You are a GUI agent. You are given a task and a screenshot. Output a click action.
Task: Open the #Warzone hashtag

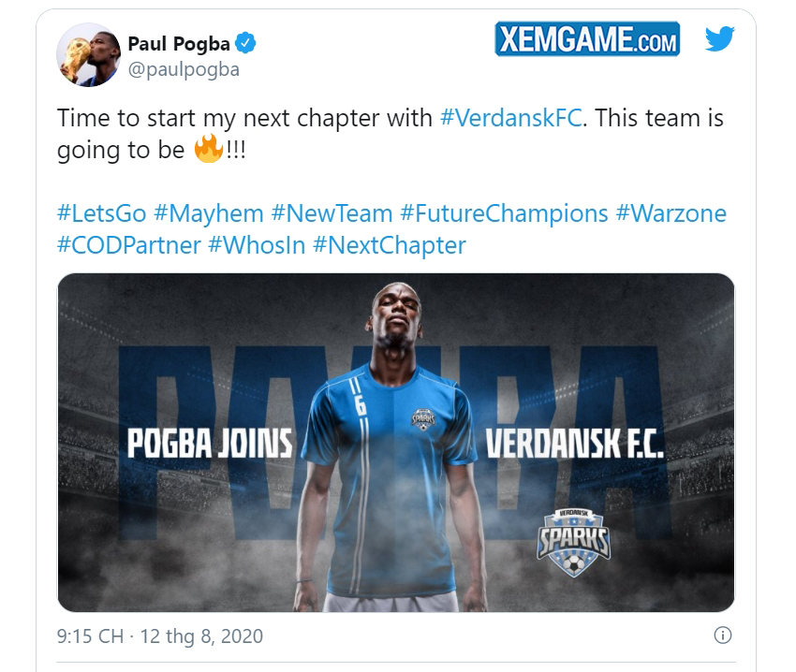point(671,213)
